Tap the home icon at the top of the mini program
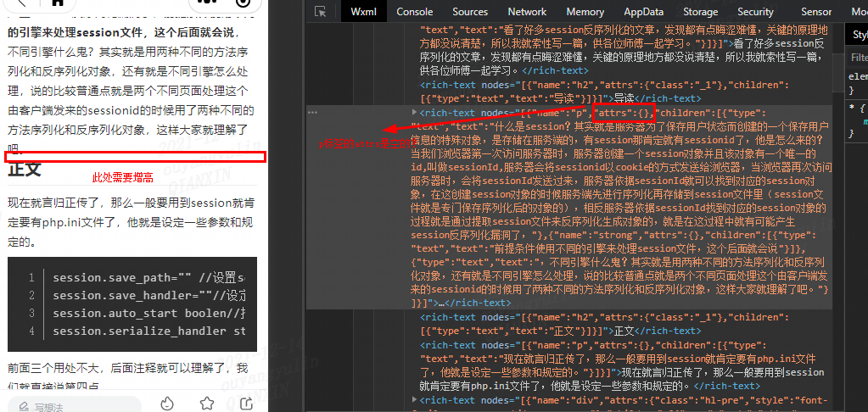 click(57, 3)
